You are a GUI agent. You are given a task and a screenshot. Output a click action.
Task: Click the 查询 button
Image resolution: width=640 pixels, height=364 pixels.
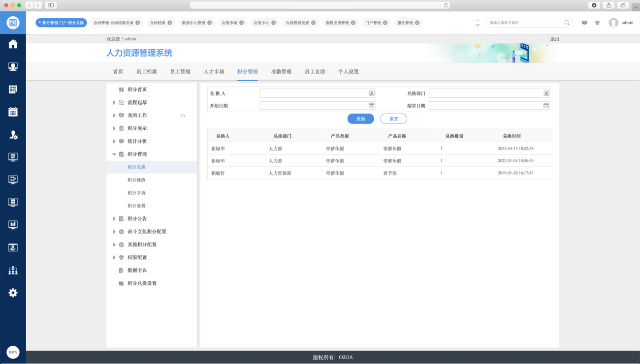tap(360, 119)
